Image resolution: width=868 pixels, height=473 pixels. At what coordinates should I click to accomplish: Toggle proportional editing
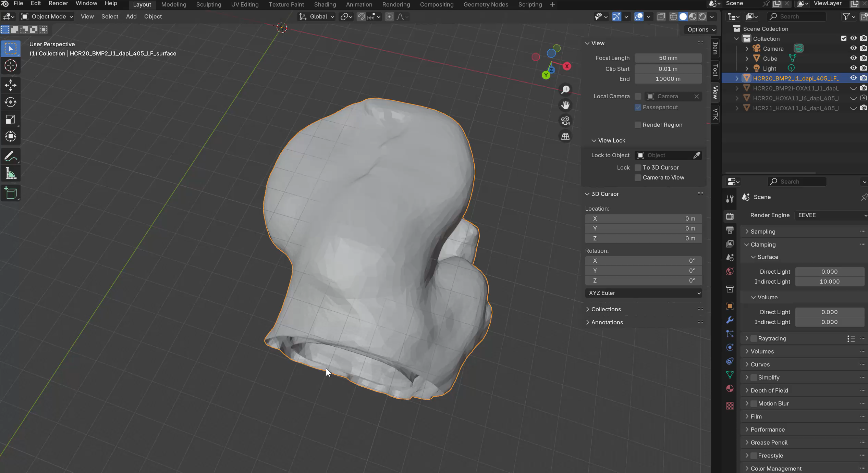pyautogui.click(x=389, y=16)
